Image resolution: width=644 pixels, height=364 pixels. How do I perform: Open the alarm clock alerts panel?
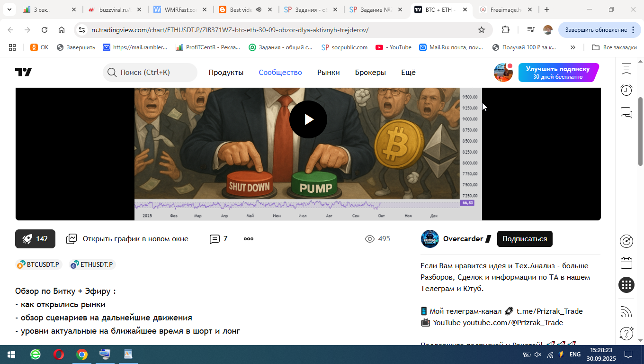[x=626, y=90]
